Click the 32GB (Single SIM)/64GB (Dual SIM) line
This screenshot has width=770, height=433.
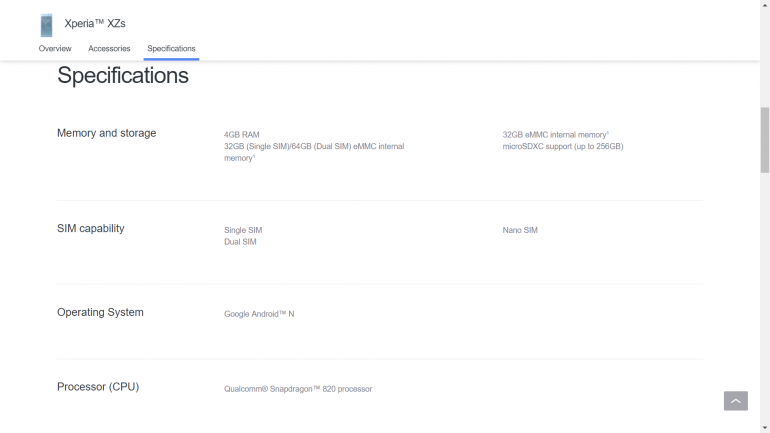(x=314, y=146)
